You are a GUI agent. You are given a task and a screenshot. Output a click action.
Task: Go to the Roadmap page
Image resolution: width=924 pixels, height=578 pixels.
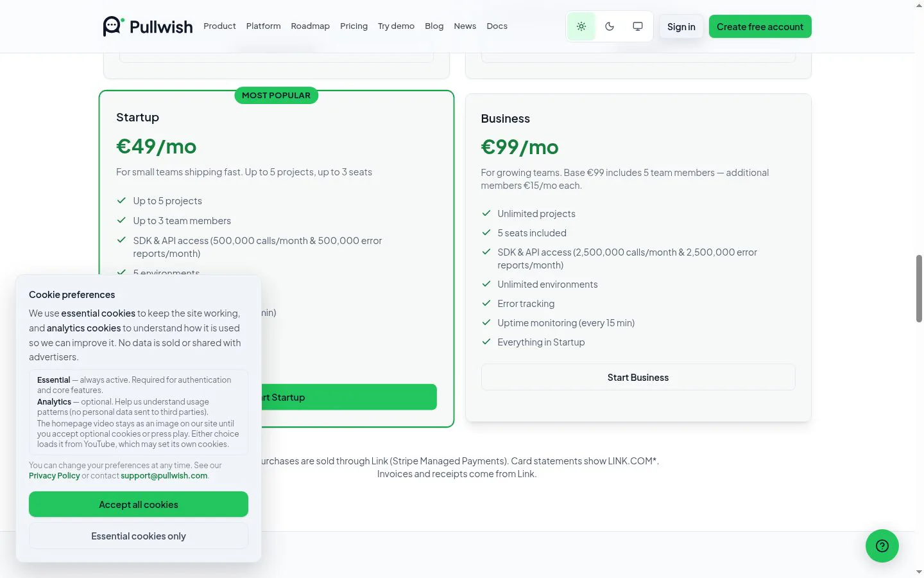coord(311,26)
